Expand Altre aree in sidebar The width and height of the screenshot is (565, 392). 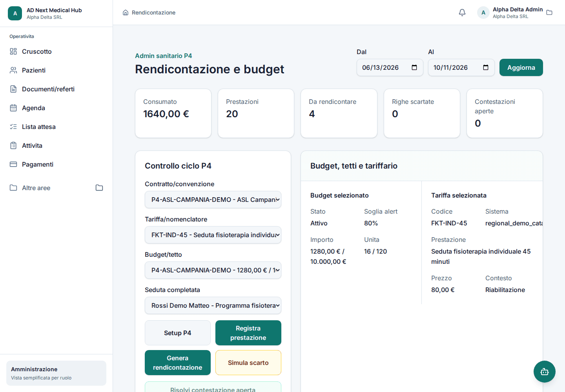(56, 188)
